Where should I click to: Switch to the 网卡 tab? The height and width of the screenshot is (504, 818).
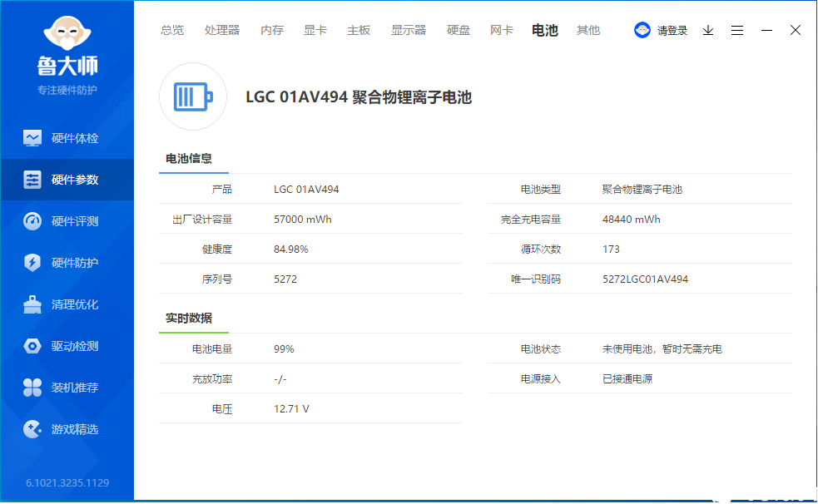click(501, 30)
